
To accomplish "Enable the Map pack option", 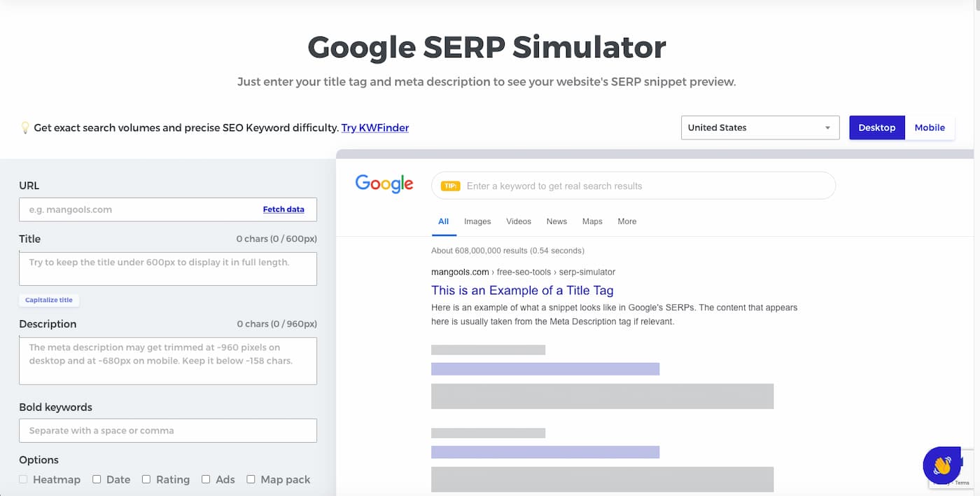I will click(251, 479).
